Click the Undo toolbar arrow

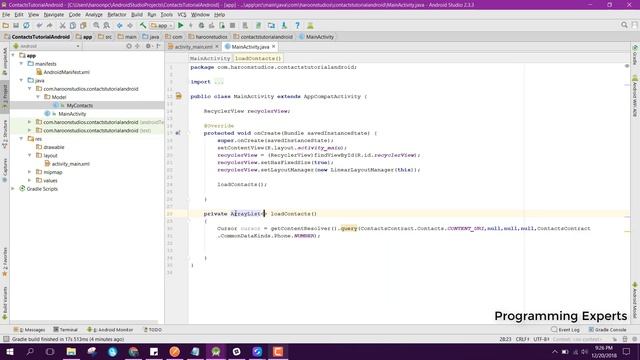40,25
